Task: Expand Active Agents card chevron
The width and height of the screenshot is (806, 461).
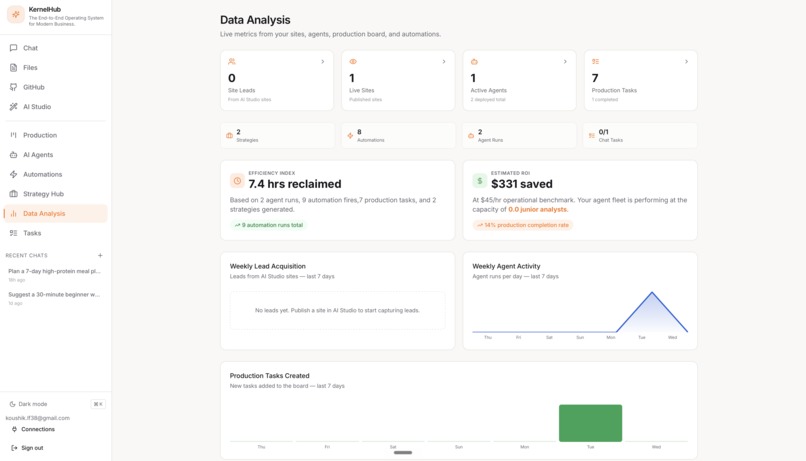Action: tap(565, 62)
